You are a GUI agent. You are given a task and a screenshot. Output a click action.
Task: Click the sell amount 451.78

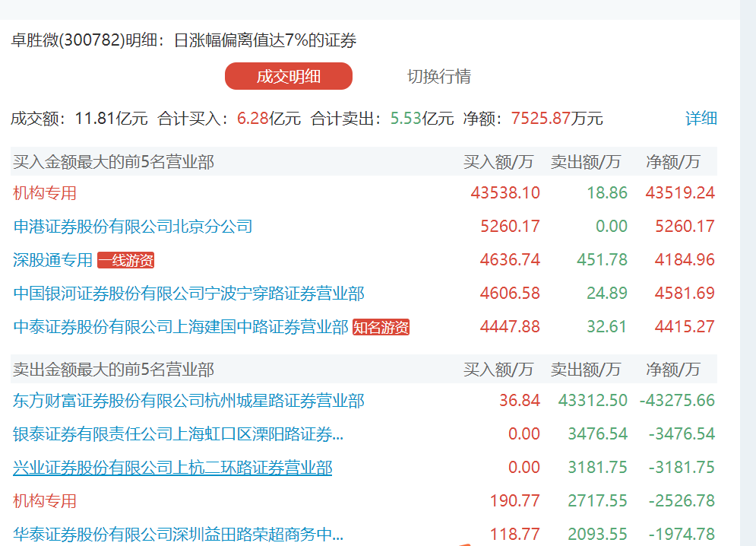(603, 260)
